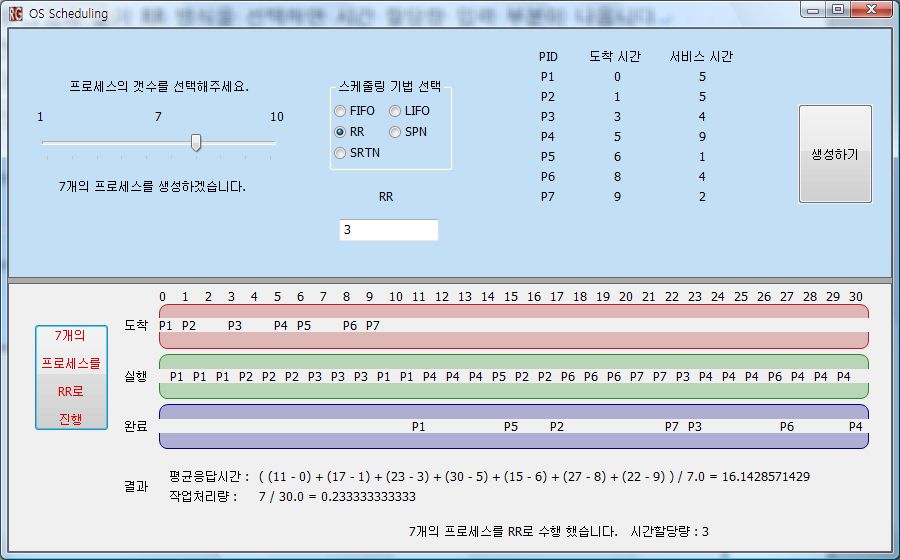This screenshot has width=900, height=560.
Task: Click the '평균응답시간 :' label
Action: [x=209, y=477]
